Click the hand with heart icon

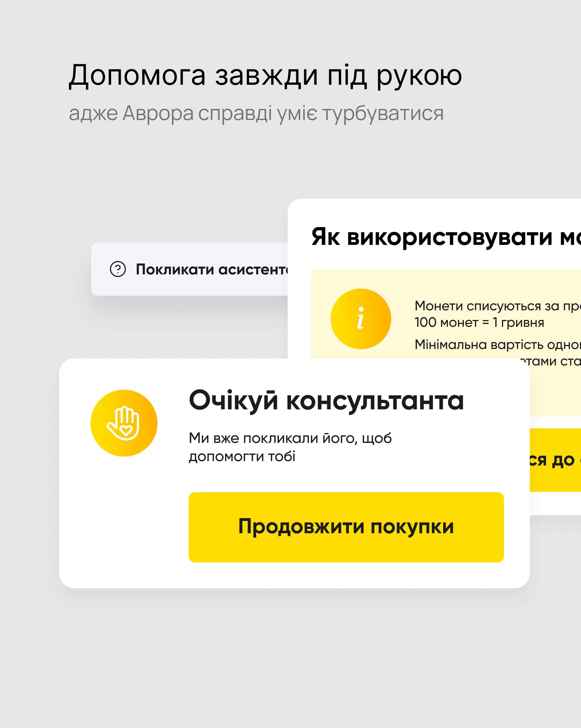[x=124, y=423]
